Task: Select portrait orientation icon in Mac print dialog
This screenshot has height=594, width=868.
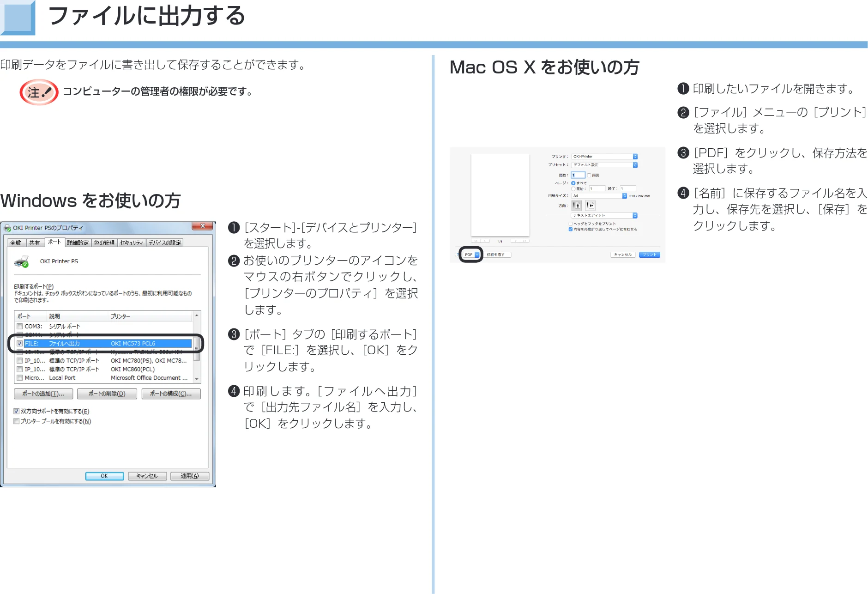Action: pyautogui.click(x=576, y=206)
